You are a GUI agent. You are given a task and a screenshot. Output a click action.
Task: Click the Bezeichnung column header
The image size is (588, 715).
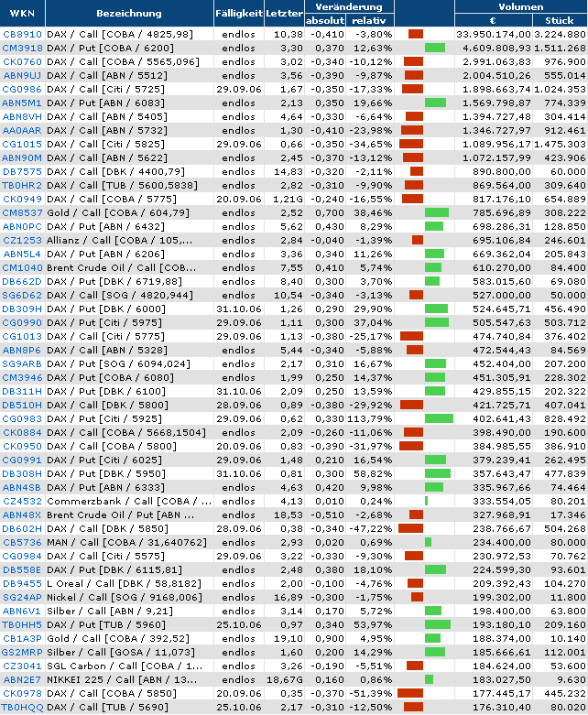click(129, 13)
